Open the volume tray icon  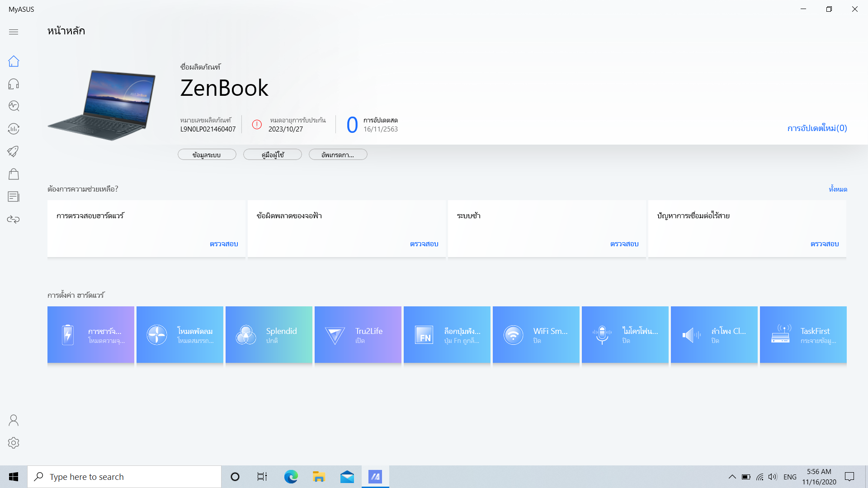[773, 477]
